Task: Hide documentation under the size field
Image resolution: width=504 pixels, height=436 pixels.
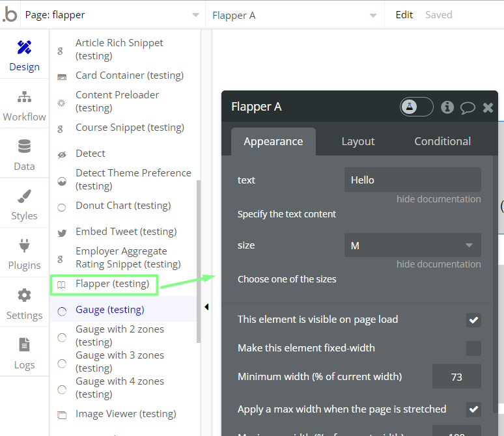Action: 438,264
